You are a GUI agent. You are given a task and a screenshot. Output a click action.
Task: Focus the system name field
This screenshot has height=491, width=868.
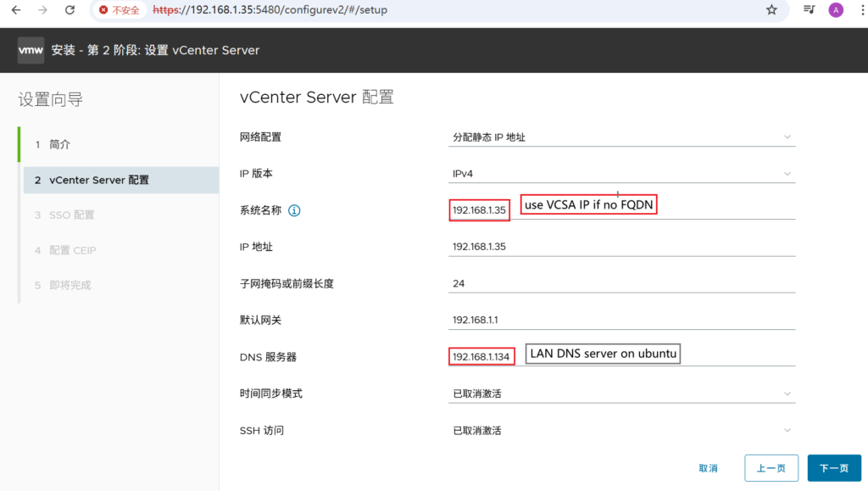[x=621, y=210]
